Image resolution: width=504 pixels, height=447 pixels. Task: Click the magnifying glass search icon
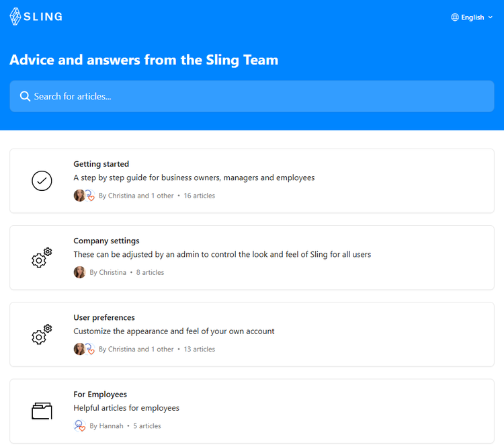[25, 96]
